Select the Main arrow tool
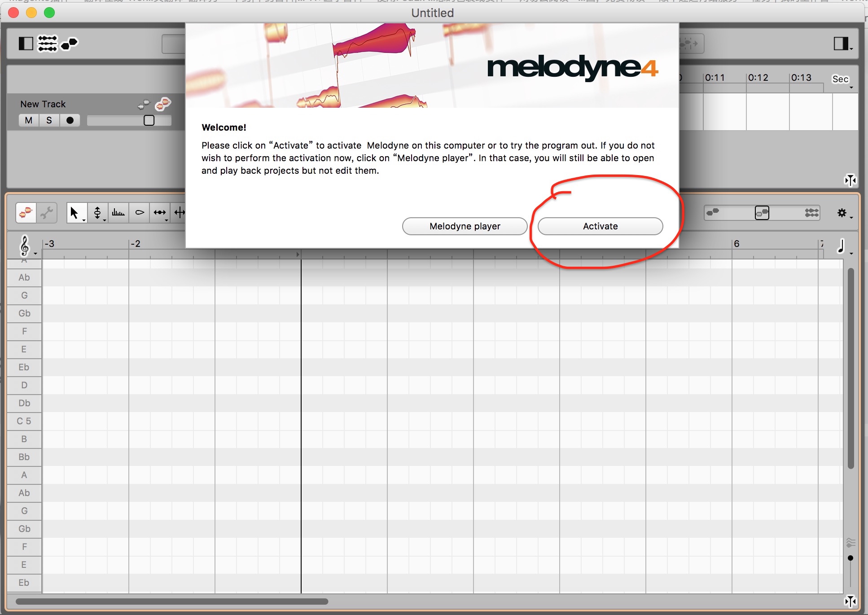Screen dimensions: 868x615 74,212
